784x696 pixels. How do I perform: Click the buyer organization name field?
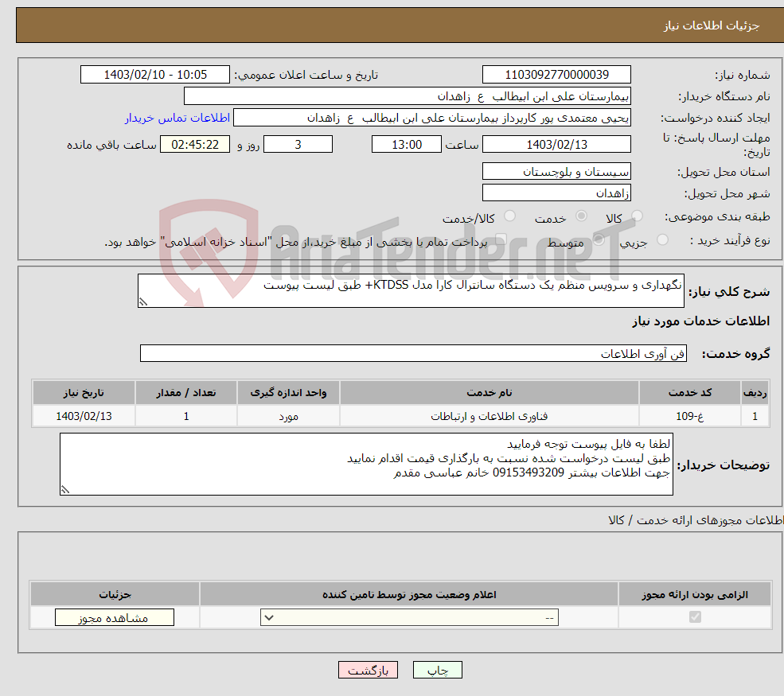click(407, 96)
